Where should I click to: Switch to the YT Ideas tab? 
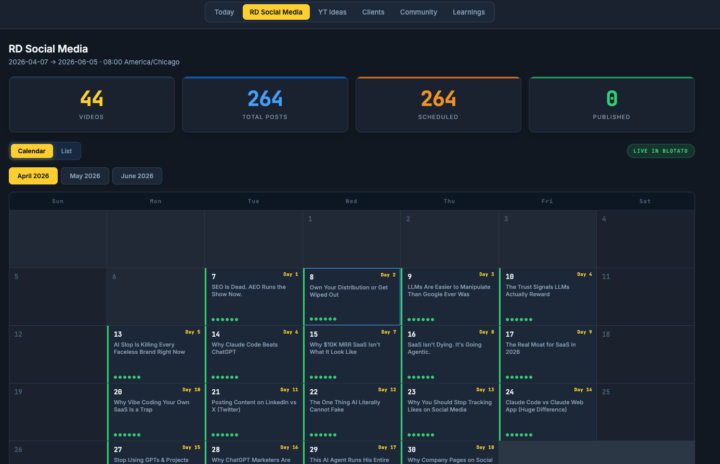(x=332, y=12)
